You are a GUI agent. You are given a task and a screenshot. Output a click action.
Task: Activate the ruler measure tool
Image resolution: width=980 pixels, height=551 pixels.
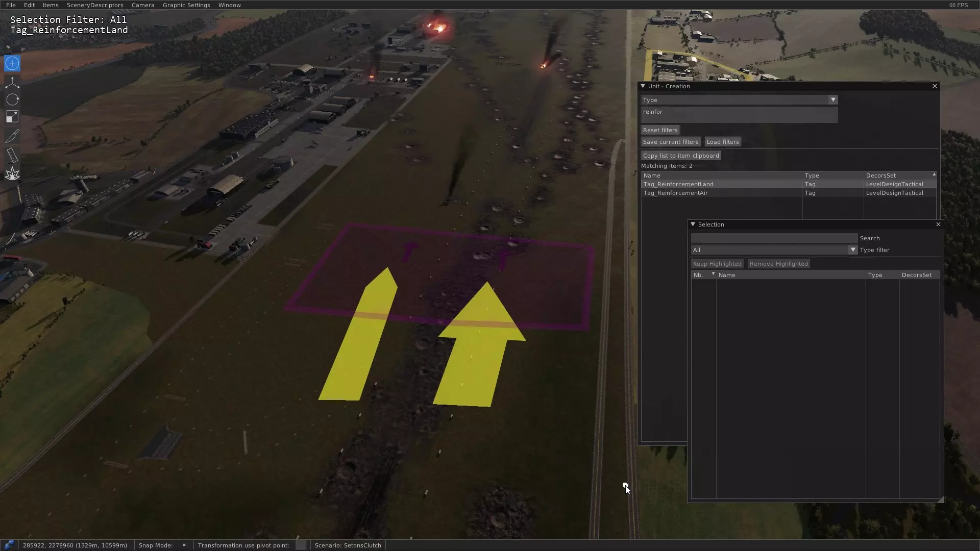[x=12, y=155]
